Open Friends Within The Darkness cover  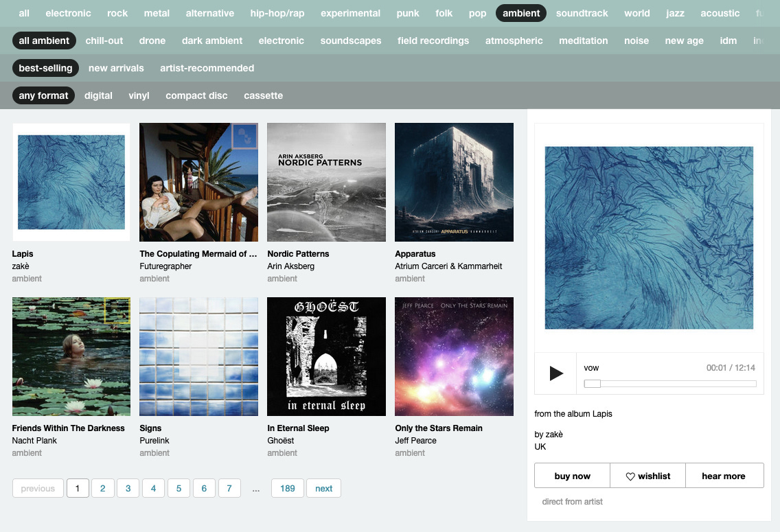tap(71, 356)
